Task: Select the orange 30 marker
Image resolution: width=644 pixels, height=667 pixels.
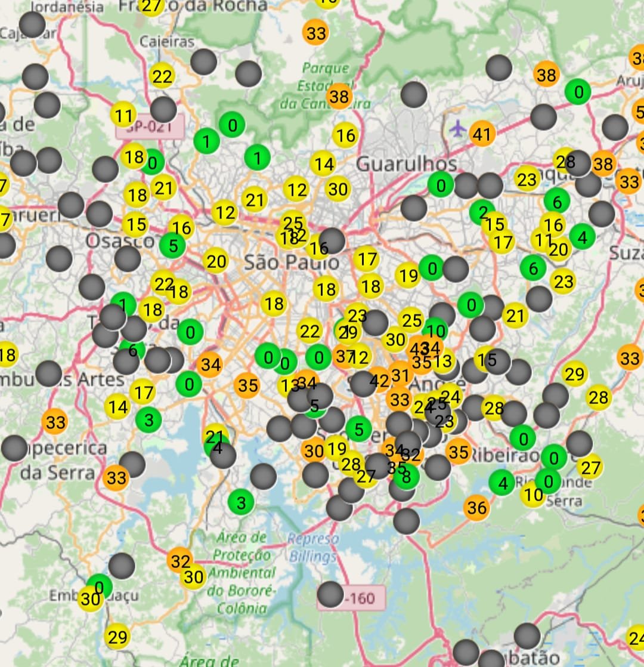Action: coord(313,450)
